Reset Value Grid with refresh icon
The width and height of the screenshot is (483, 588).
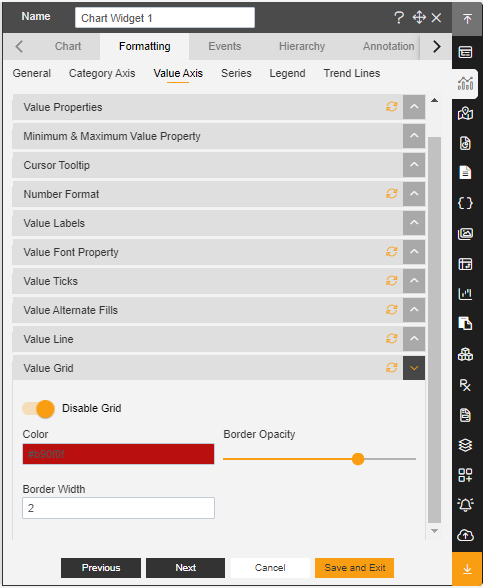point(392,368)
